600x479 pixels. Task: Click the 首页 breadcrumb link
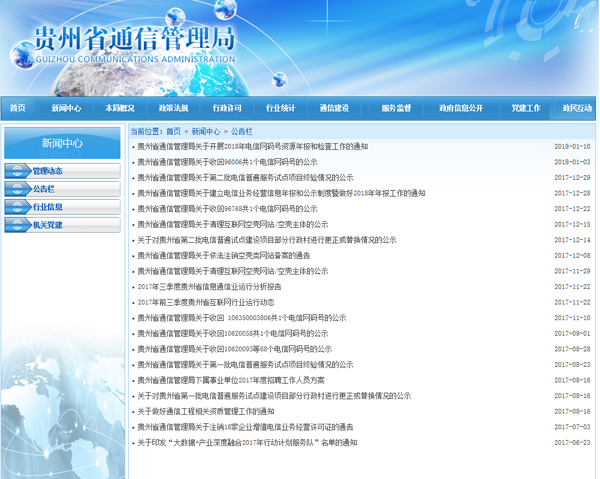(174, 131)
